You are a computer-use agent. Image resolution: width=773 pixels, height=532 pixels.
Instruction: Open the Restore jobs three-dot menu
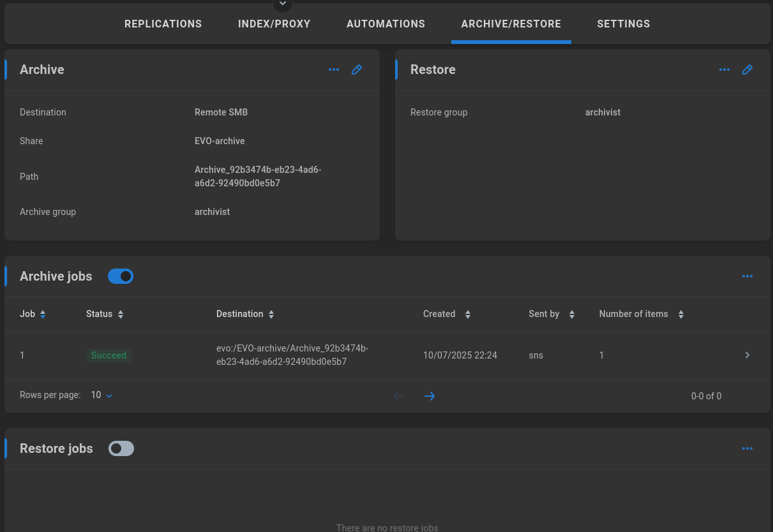(x=747, y=448)
